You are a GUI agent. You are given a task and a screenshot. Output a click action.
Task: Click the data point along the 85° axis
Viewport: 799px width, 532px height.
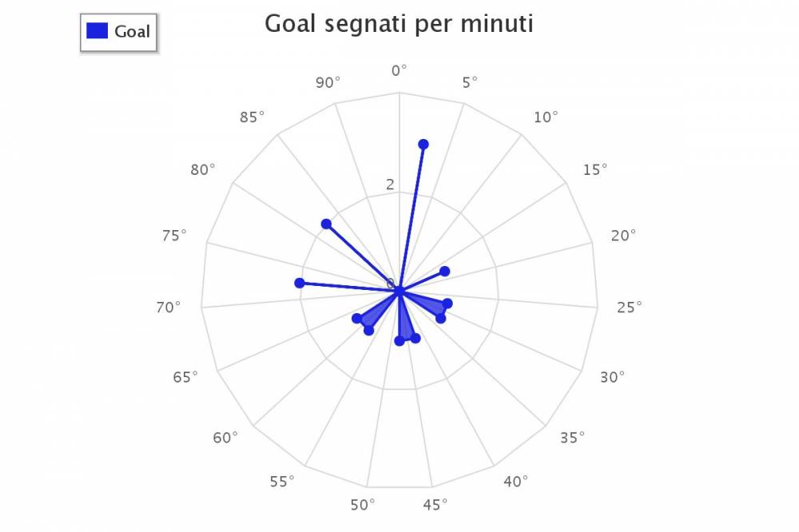coord(326,224)
